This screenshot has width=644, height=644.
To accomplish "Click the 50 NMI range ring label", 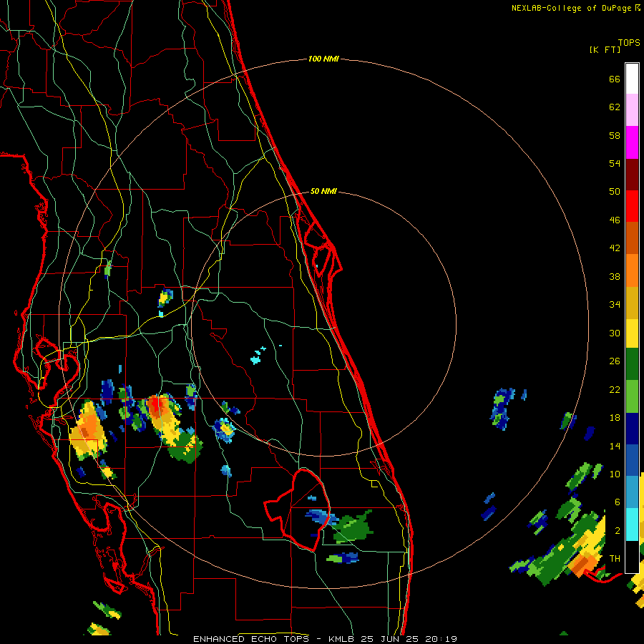I will click(323, 191).
